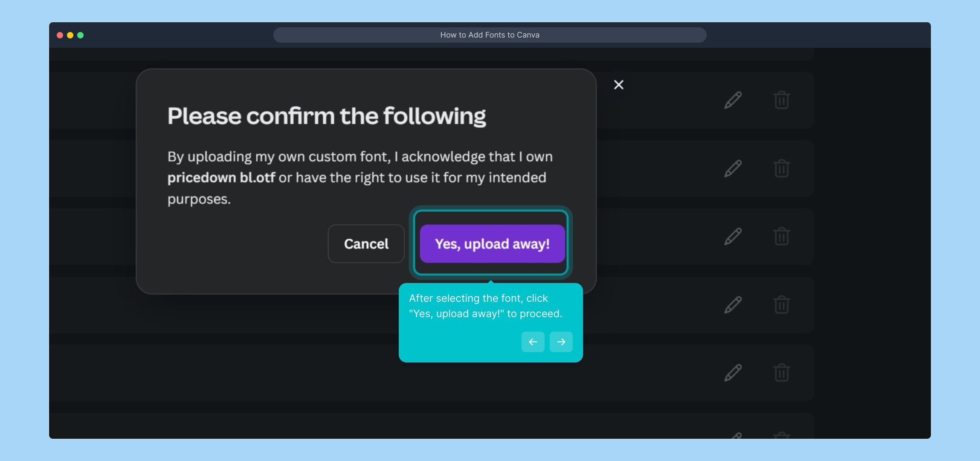980x461 pixels.
Task: Delete the first font using the trash icon
Action: (x=781, y=99)
